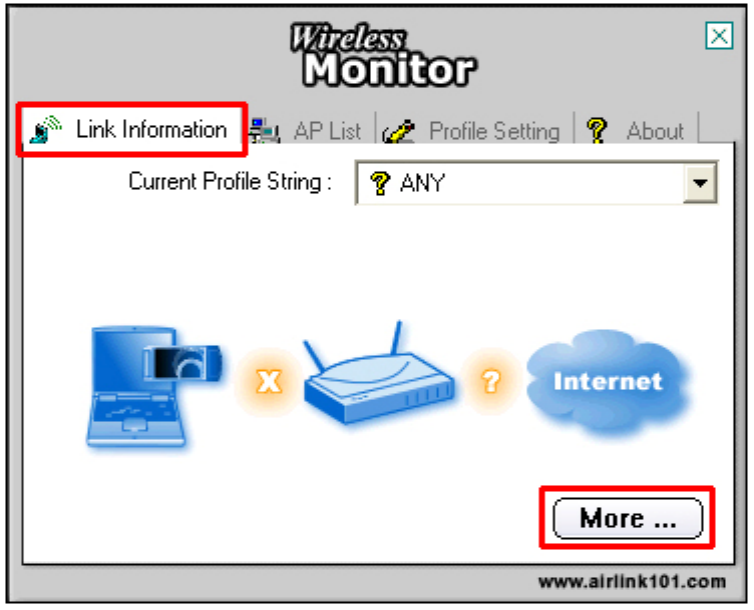Close the Wireless Monitor window
Image resolution: width=754 pixels, height=610 pixels.
719,35
